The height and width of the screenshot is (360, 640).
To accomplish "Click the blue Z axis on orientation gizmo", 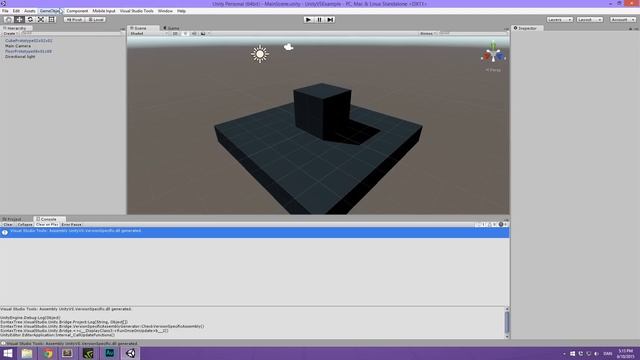I will pos(500,57).
